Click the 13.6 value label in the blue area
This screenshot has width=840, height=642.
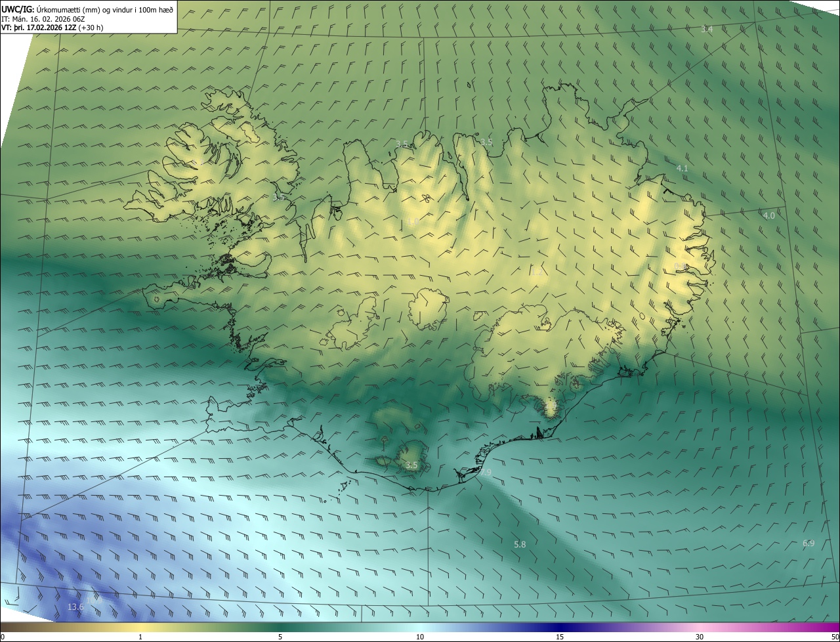pos(75,607)
